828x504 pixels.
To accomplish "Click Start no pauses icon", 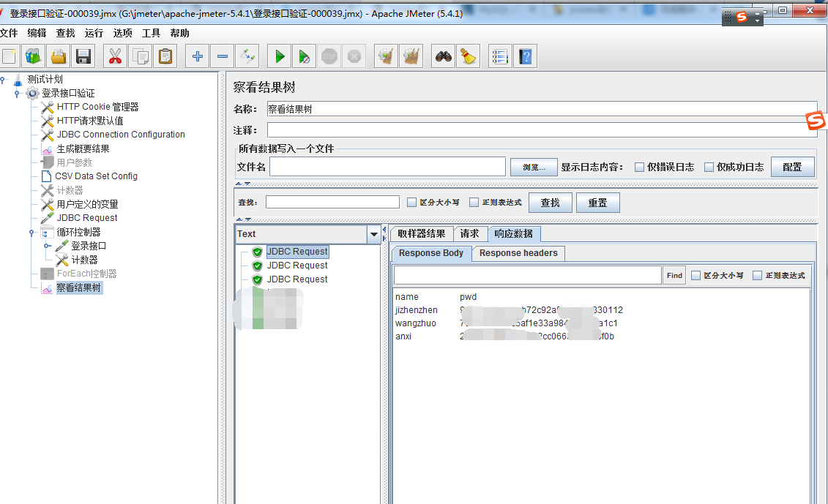I will (x=304, y=56).
